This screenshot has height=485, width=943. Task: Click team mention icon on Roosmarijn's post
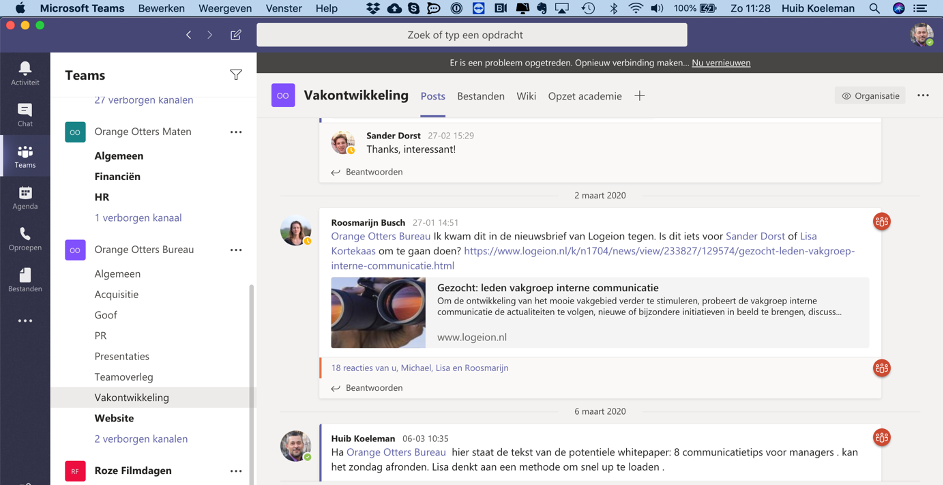882,221
